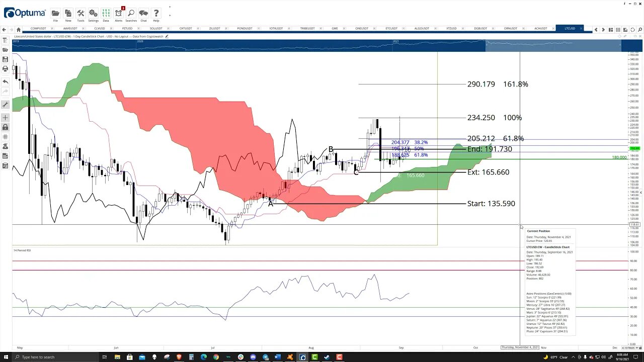Screen dimensions: 644x362
Task: Close the DGBUSDT tab
Action: pos(492,29)
